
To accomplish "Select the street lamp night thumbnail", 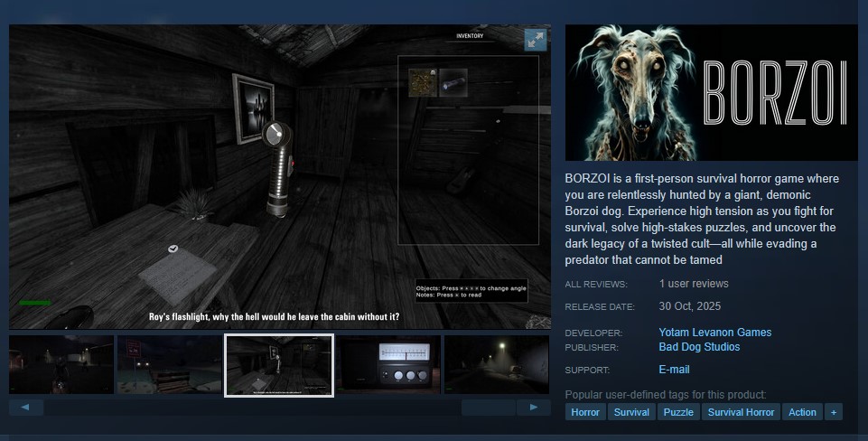I will (497, 364).
